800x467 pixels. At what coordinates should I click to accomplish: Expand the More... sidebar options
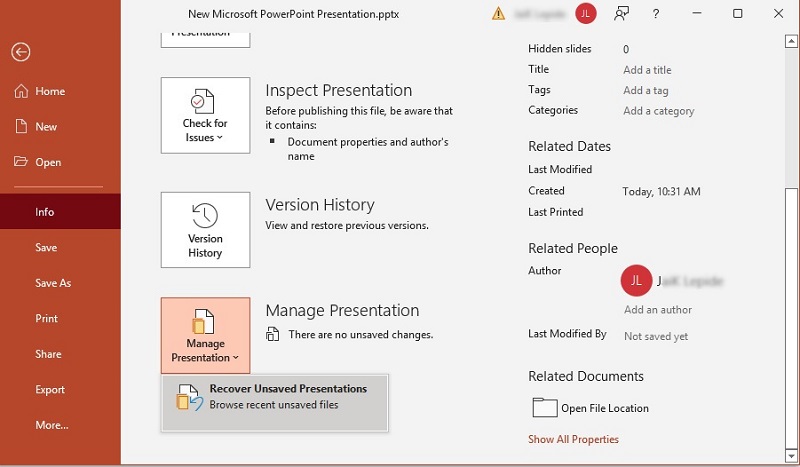pyautogui.click(x=60, y=425)
